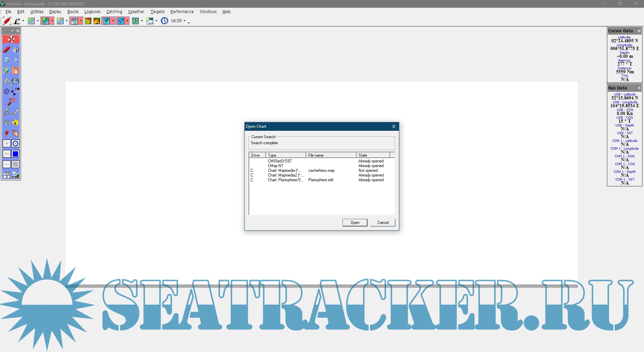Open the Logbook menu
644x352 pixels.
pyautogui.click(x=92, y=12)
